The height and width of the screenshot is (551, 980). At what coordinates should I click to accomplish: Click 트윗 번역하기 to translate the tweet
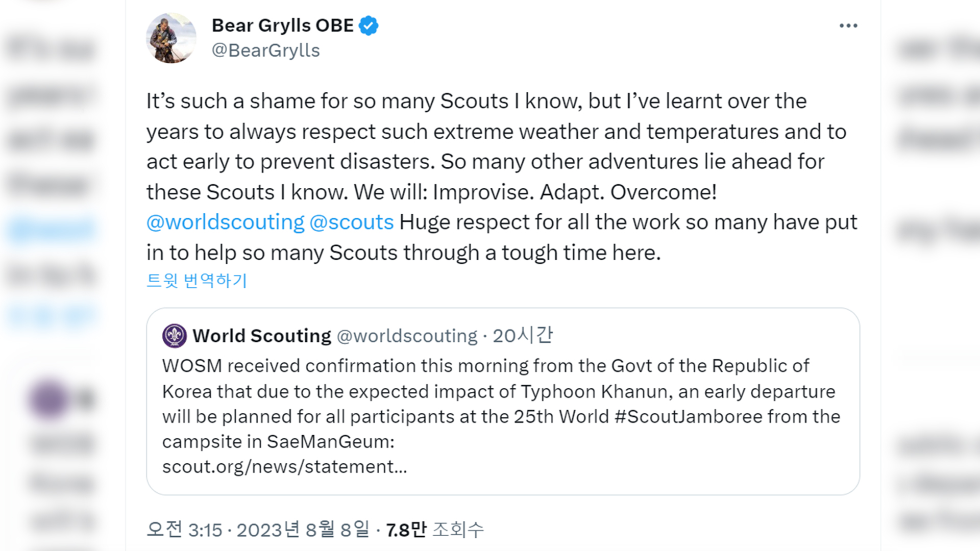[x=197, y=280]
